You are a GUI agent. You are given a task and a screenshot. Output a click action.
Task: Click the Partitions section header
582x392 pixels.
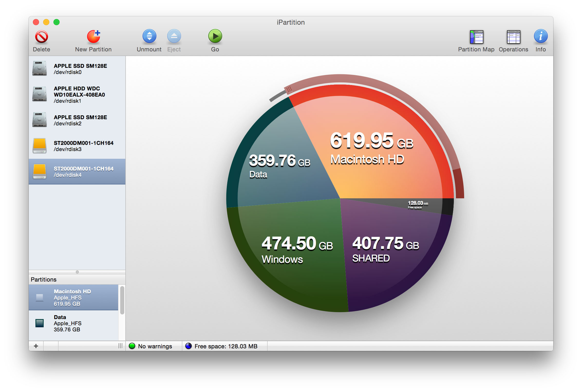tap(77, 279)
